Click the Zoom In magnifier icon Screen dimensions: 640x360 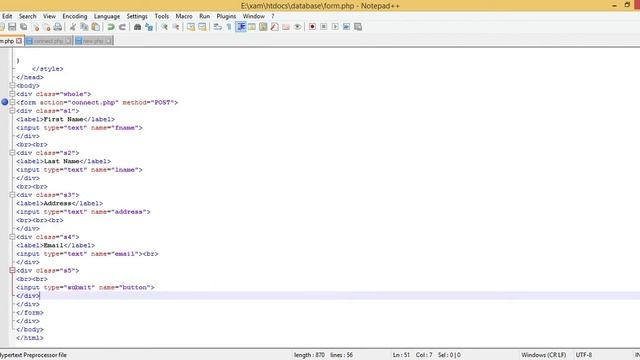(164, 27)
